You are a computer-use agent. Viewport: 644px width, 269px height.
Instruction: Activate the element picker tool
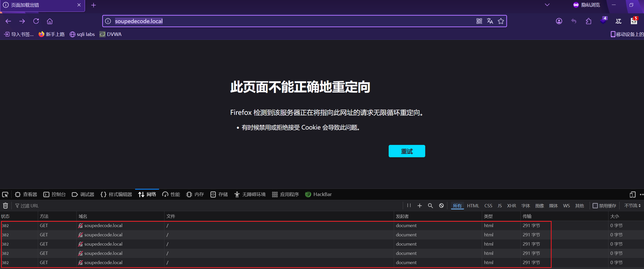click(x=5, y=194)
